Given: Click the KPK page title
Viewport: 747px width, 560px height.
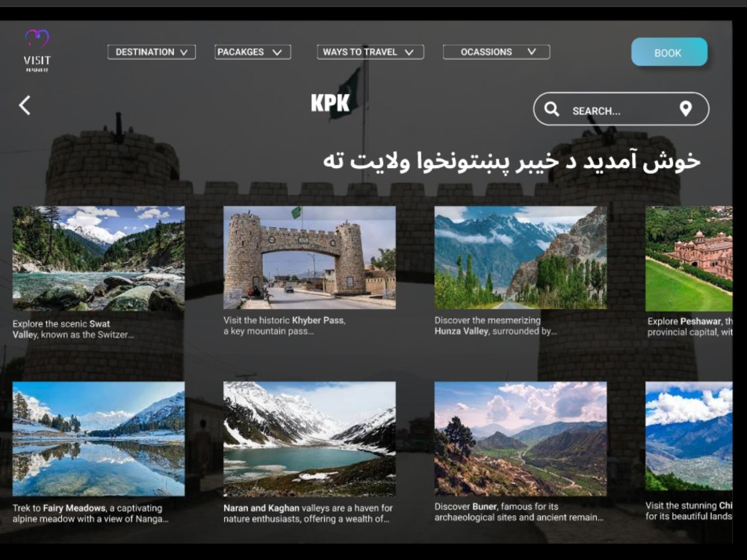Looking at the screenshot, I should pos(330,103).
